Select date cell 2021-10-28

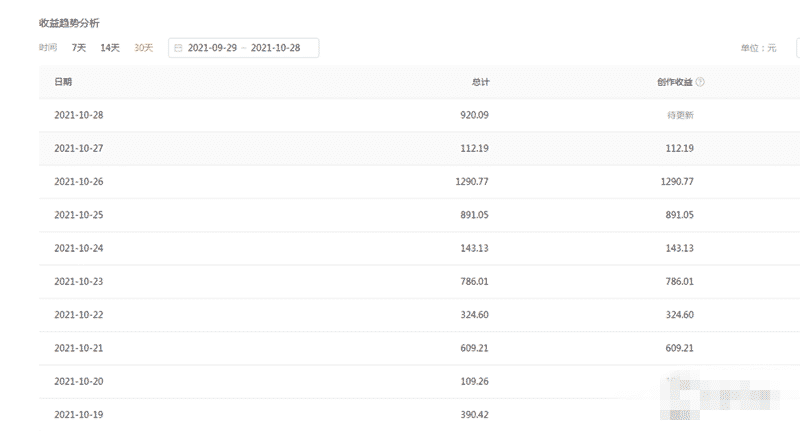tap(79, 115)
